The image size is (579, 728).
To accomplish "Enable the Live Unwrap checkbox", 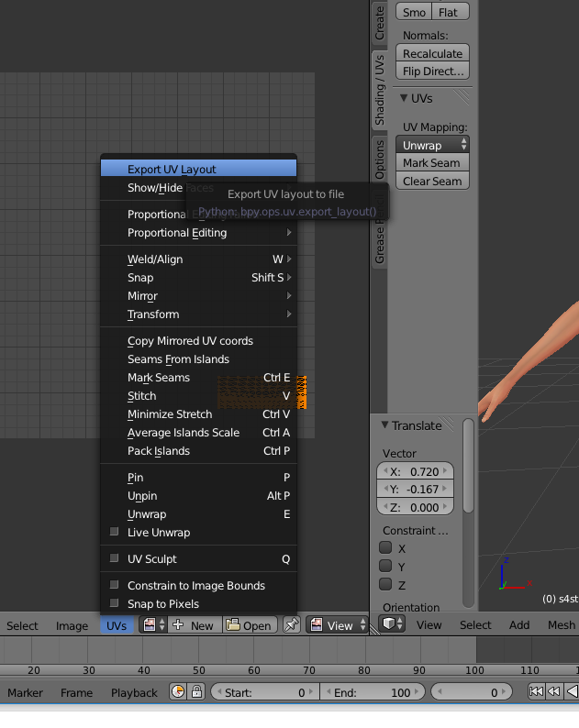I will click(115, 532).
